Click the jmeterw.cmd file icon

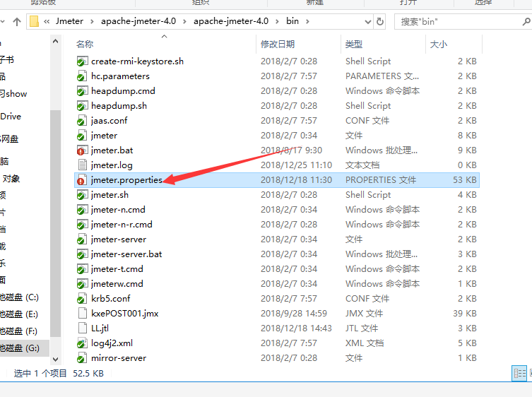click(82, 284)
